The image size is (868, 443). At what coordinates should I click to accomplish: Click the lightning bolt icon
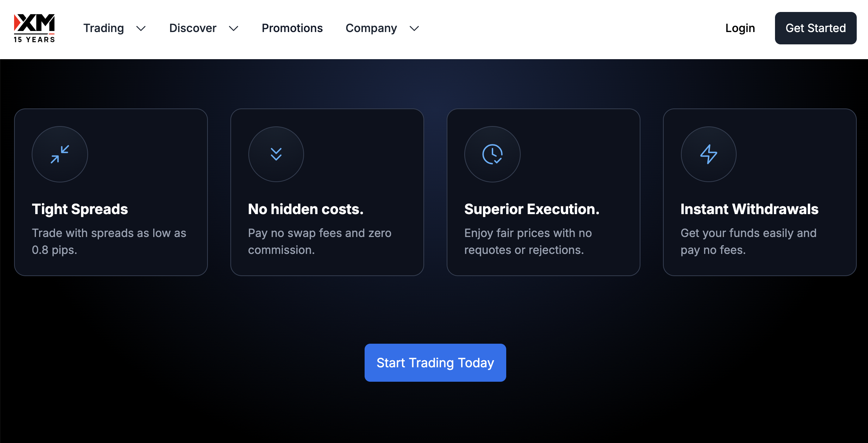coord(708,154)
